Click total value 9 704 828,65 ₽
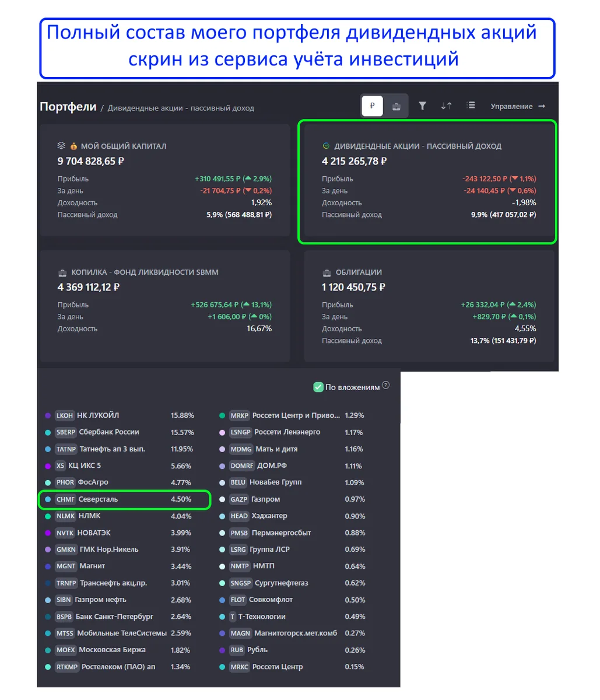This screenshot has width=600, height=700. click(x=91, y=161)
